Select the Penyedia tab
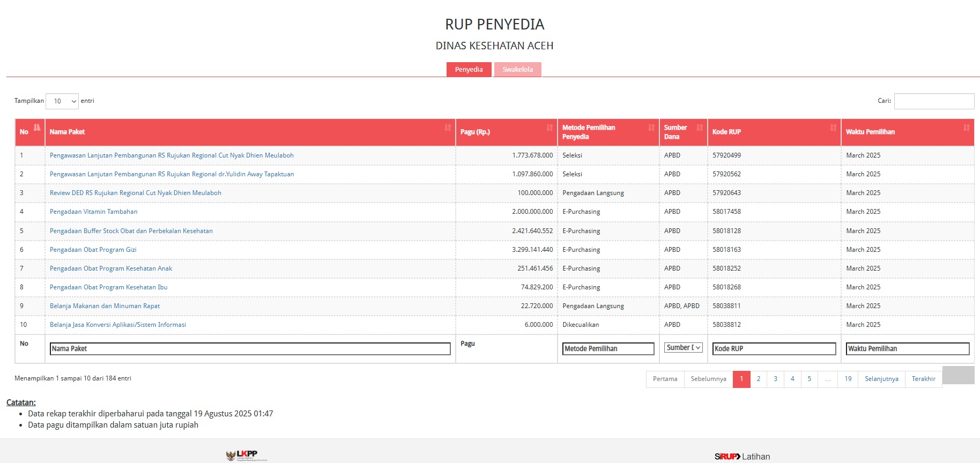The width and height of the screenshot is (980, 463). tap(469, 70)
